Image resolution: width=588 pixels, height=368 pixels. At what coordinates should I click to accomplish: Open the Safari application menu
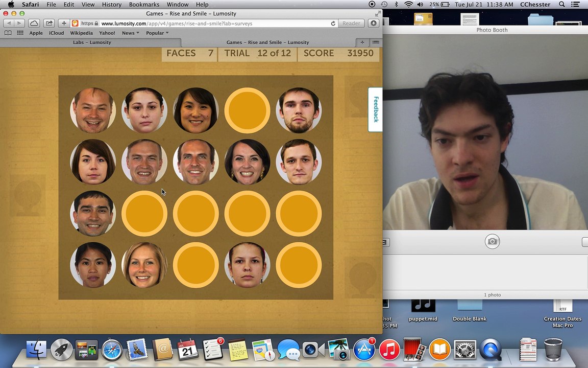(30, 5)
